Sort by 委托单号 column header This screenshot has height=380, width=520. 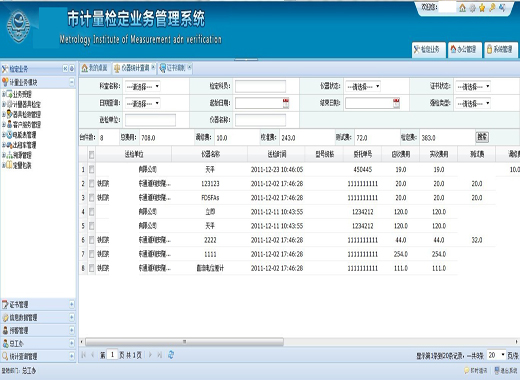coord(363,154)
